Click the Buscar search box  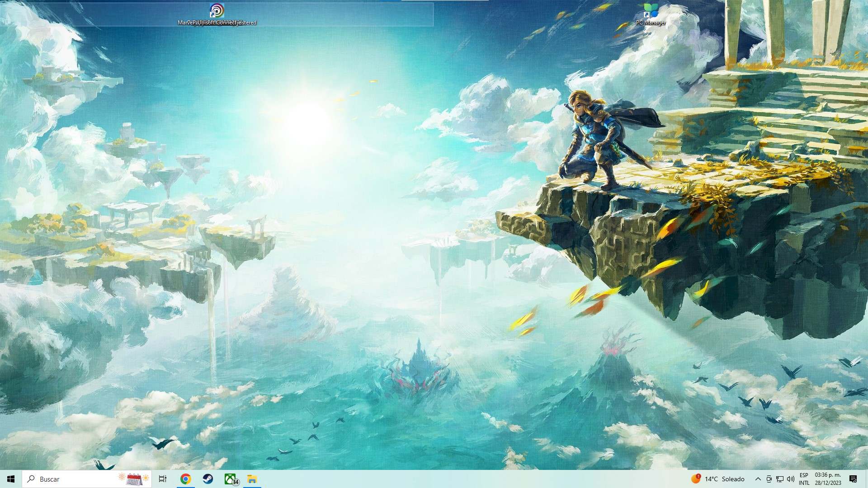pyautogui.click(x=87, y=479)
